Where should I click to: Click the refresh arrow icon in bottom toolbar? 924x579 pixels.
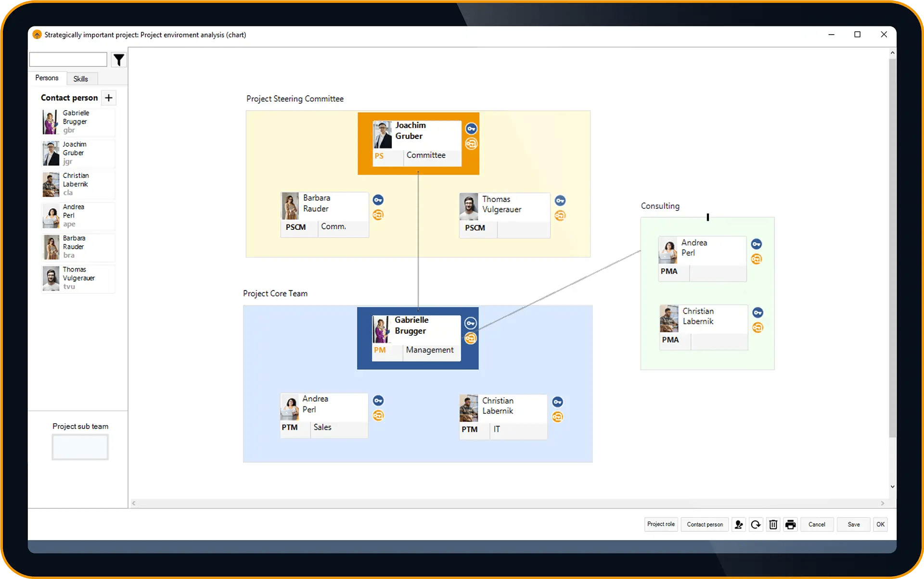click(x=756, y=524)
